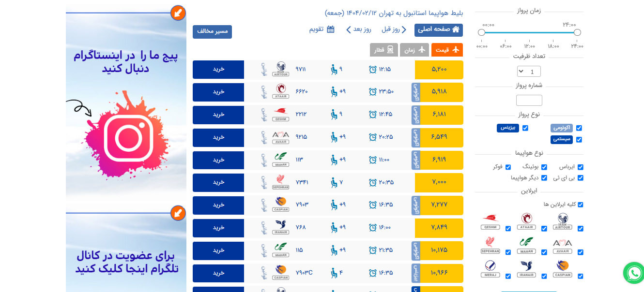Click the airplane icon on the قیمت sort button

tap(456, 49)
